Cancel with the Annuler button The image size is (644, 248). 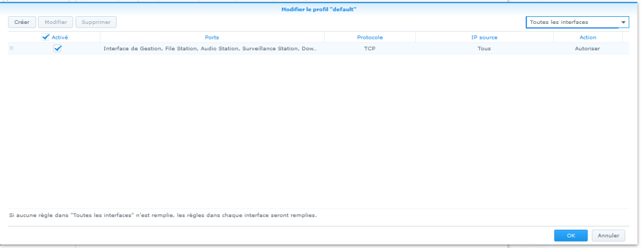coord(609,236)
